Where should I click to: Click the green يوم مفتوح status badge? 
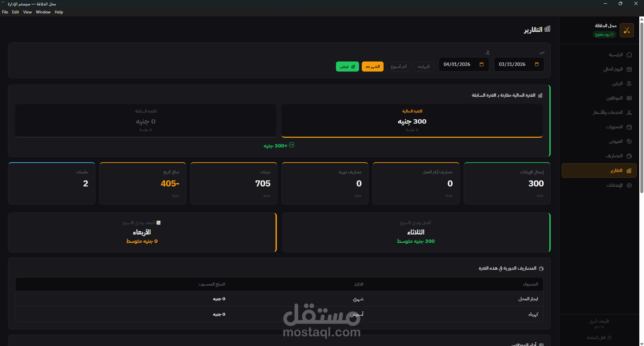pyautogui.click(x=604, y=35)
